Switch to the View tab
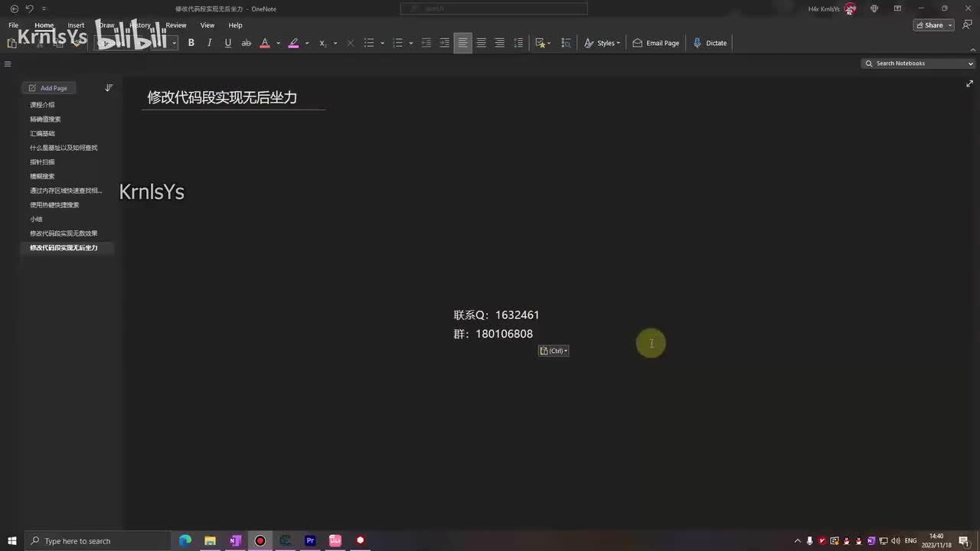This screenshot has height=551, width=980. [x=207, y=25]
